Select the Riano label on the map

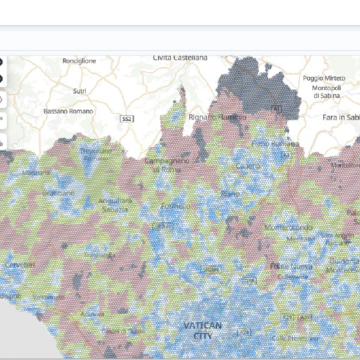230,193
